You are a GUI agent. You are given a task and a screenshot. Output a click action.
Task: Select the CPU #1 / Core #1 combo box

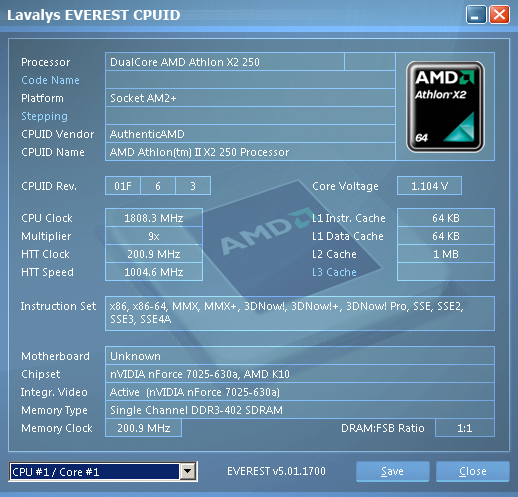tap(103, 471)
